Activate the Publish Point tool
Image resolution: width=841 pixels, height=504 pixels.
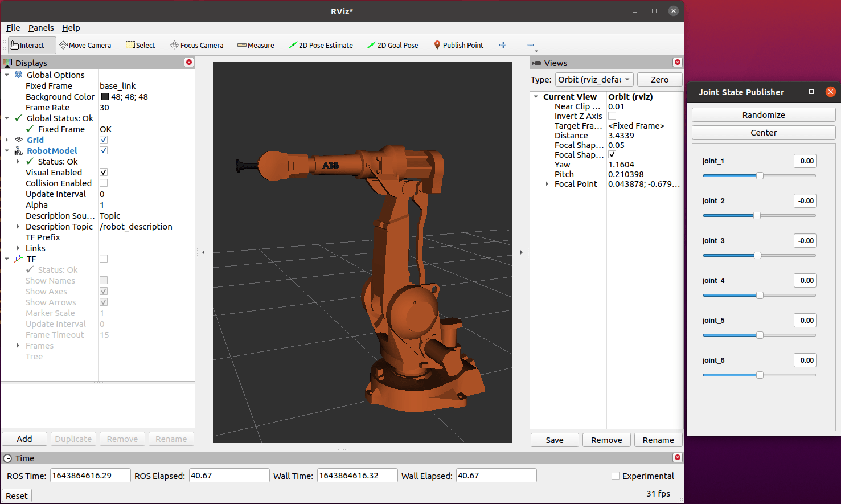point(458,45)
